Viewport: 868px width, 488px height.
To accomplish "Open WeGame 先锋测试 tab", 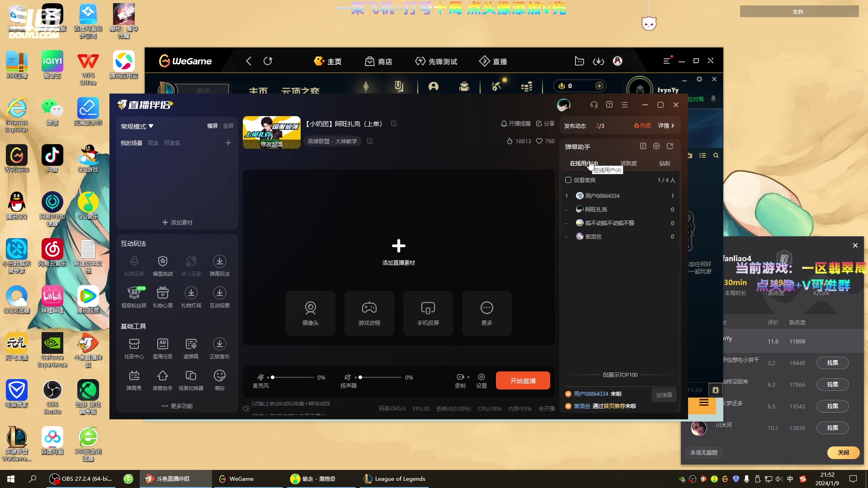I will [x=436, y=61].
